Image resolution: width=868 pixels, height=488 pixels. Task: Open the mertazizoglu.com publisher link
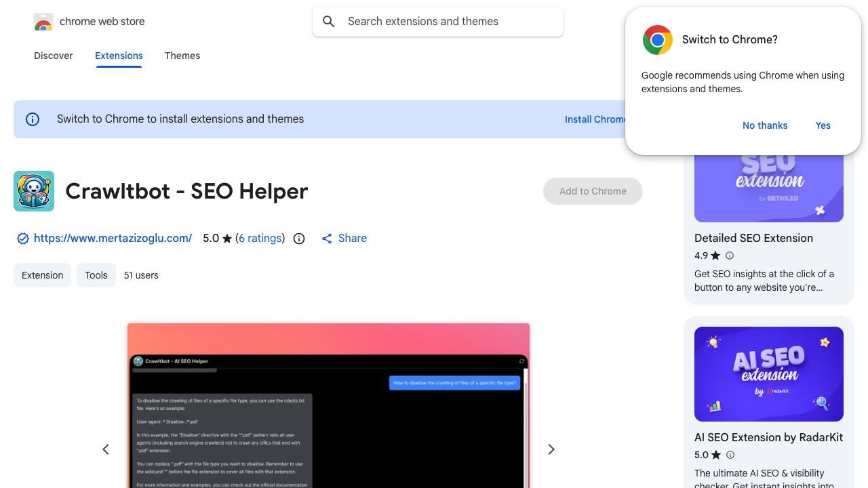click(x=113, y=238)
